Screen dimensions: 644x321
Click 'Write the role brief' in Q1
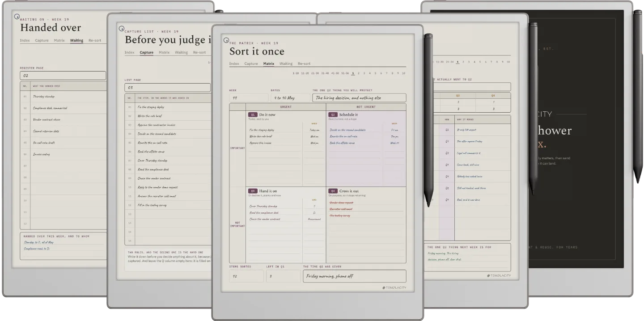tap(261, 136)
